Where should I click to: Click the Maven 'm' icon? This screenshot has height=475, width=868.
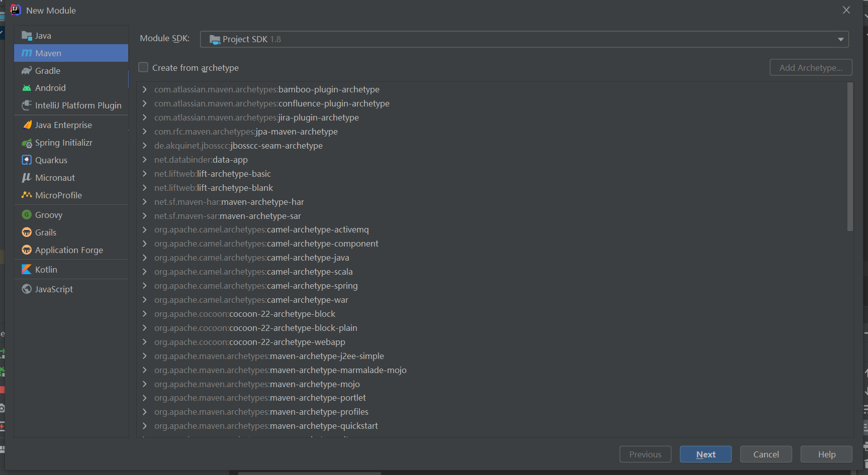pos(27,53)
